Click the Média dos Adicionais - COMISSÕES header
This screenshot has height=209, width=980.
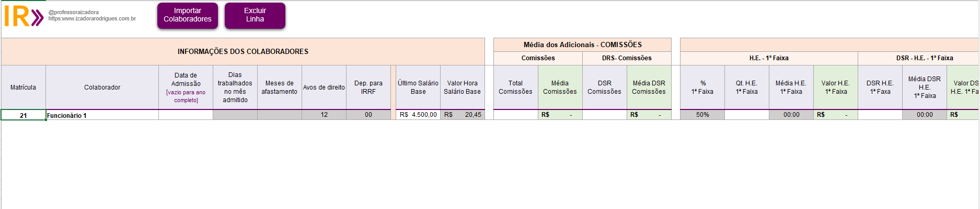click(583, 45)
